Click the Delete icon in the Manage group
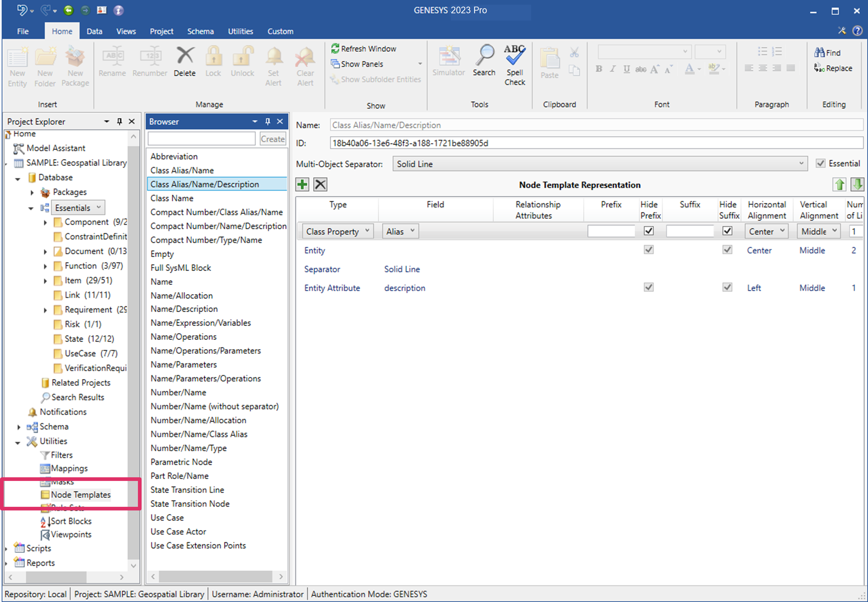The height and width of the screenshot is (602, 868). coord(184,56)
